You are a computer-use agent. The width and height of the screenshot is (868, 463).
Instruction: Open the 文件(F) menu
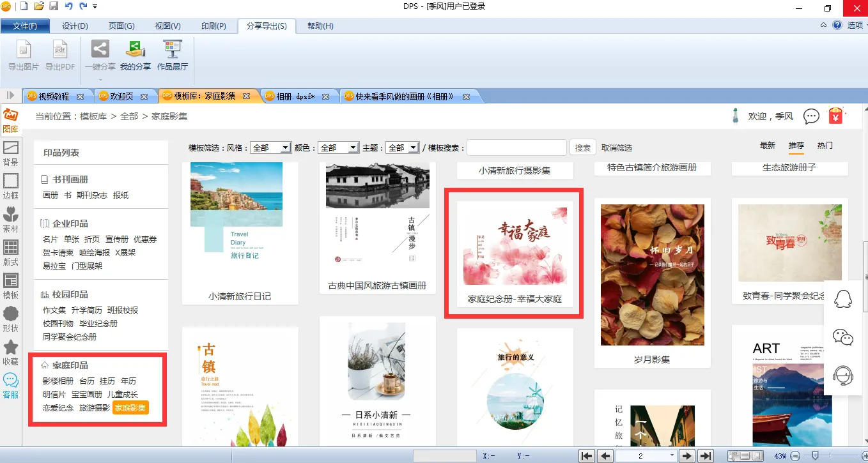pos(25,26)
